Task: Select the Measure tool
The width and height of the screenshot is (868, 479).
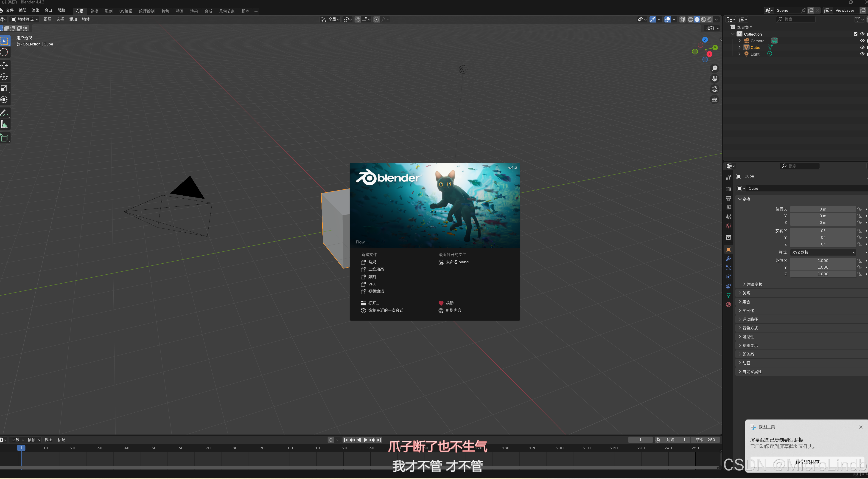Action: (x=4, y=125)
